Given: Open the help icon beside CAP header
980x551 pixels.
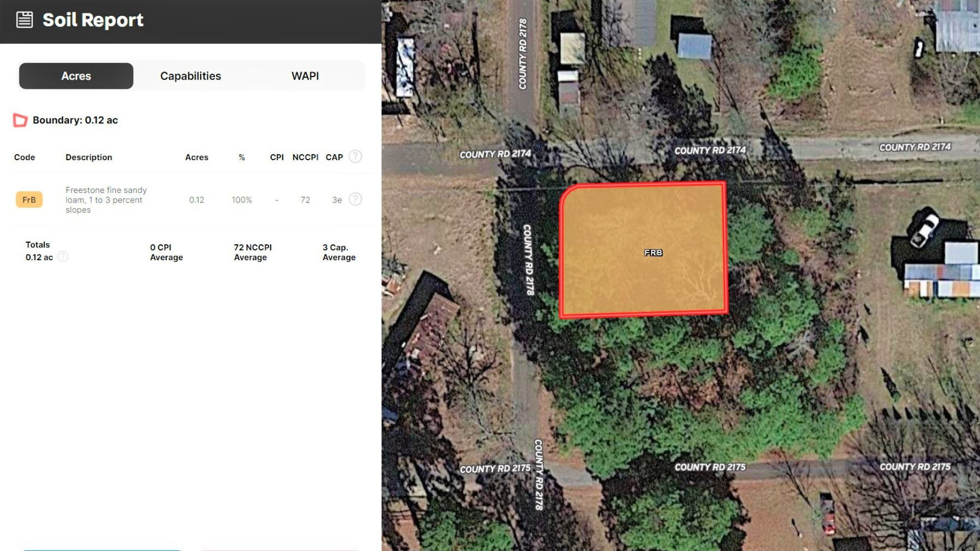Looking at the screenshot, I should [x=355, y=157].
